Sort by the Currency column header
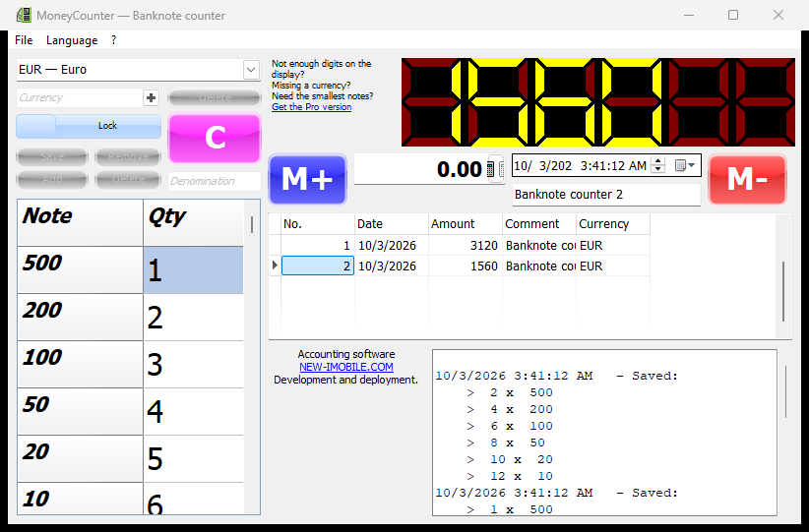This screenshot has width=809, height=532. coord(613,224)
